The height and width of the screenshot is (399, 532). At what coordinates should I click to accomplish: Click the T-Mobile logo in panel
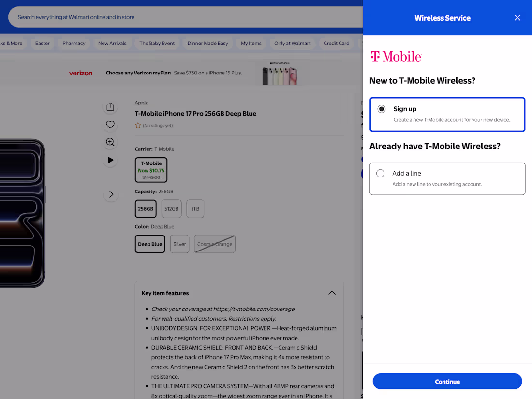coord(396,57)
